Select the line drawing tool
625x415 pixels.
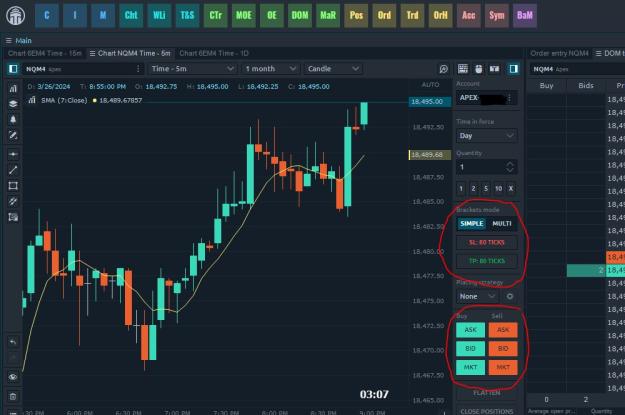(x=13, y=170)
